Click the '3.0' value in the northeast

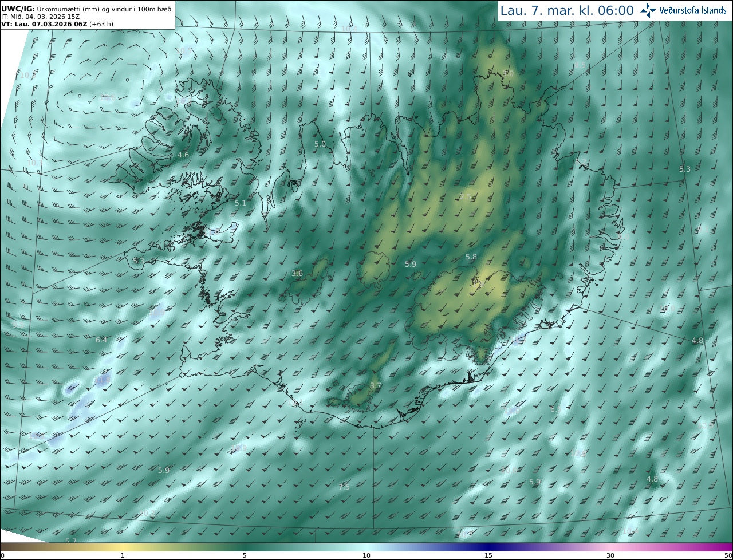click(508, 73)
